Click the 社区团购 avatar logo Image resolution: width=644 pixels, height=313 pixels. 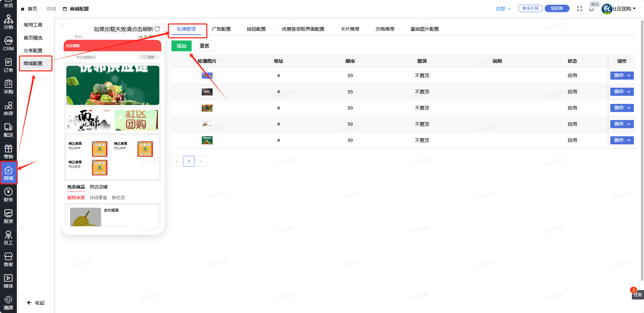(x=607, y=9)
